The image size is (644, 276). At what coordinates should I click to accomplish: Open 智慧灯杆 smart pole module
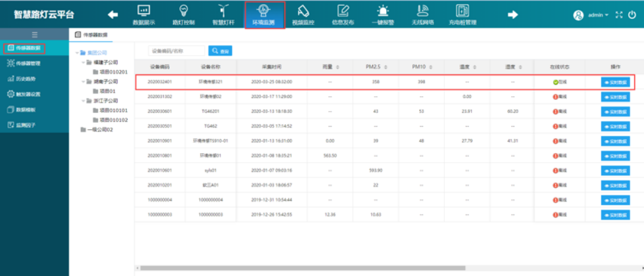[x=222, y=14]
